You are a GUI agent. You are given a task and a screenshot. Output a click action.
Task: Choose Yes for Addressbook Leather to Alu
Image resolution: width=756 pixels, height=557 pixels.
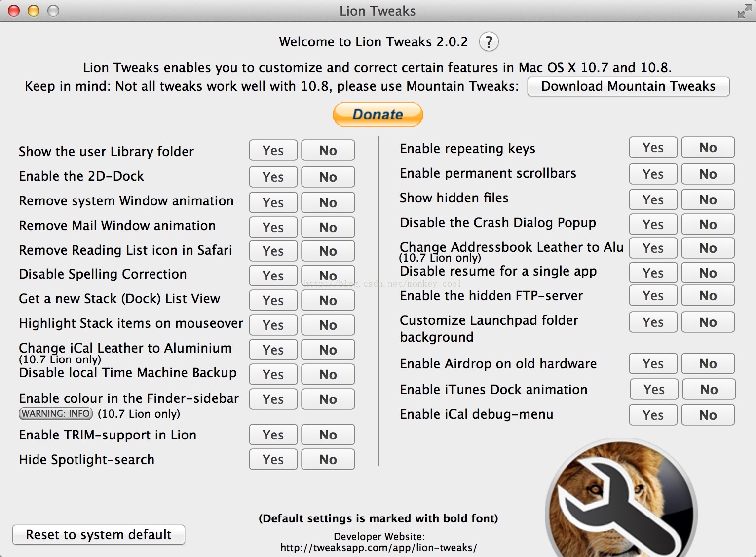click(653, 248)
